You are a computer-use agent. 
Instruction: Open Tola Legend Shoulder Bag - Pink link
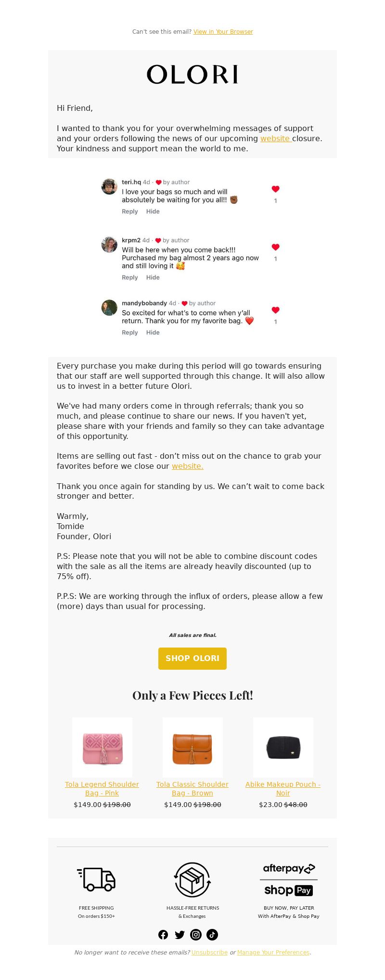pos(102,789)
